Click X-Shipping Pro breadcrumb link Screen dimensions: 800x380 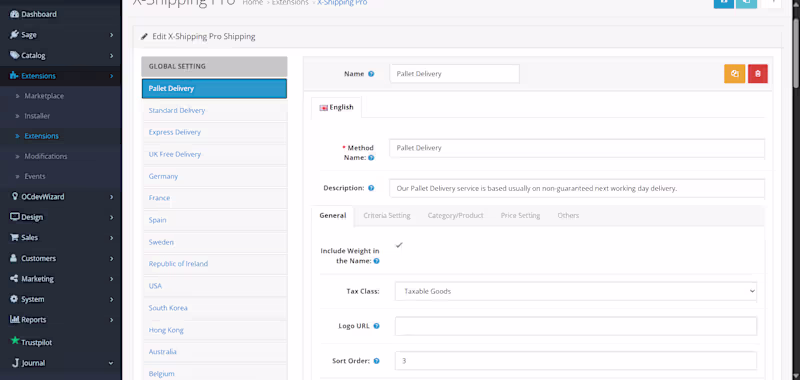[x=342, y=3]
